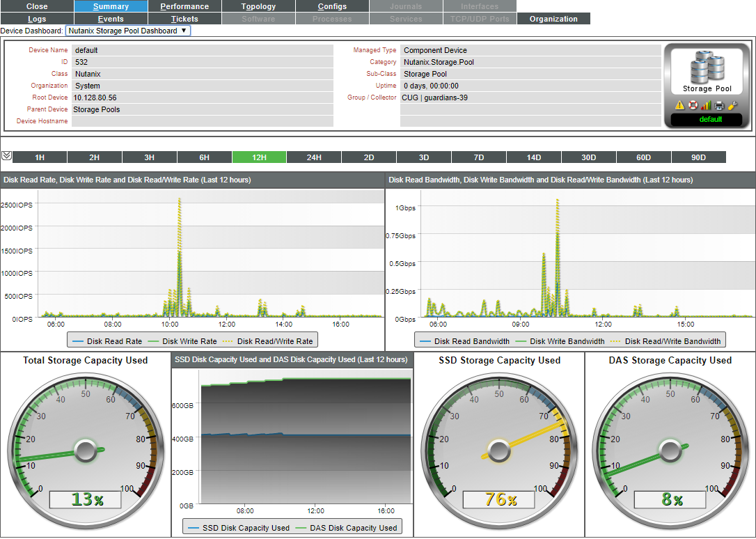Screen dimensions: 756x539
Task: Toggle Disk Read Rate legend series
Action: pyautogui.click(x=107, y=341)
